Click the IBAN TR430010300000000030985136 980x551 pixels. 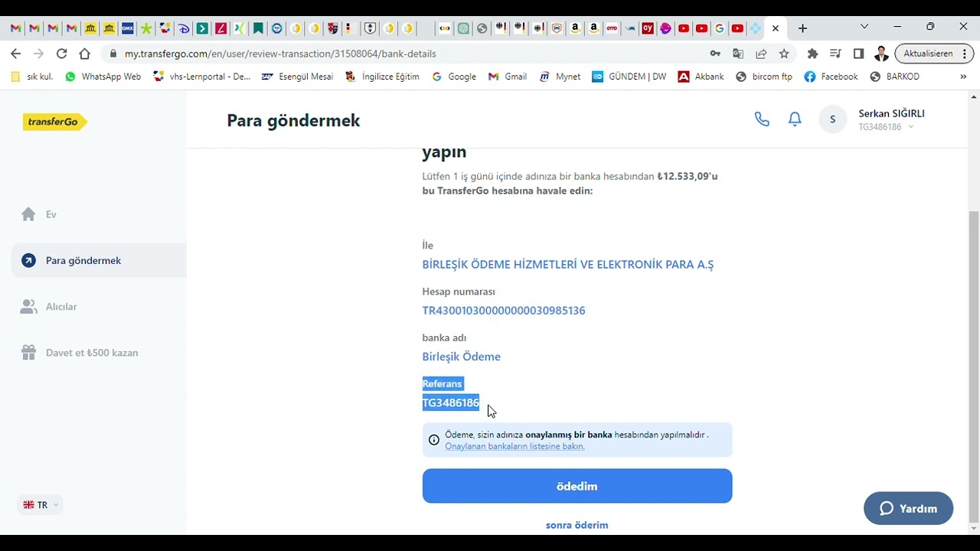(x=504, y=311)
